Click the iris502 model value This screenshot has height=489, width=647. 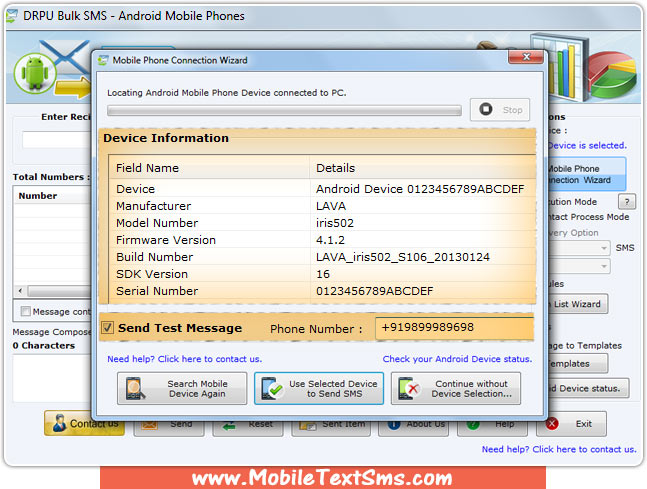(x=335, y=223)
